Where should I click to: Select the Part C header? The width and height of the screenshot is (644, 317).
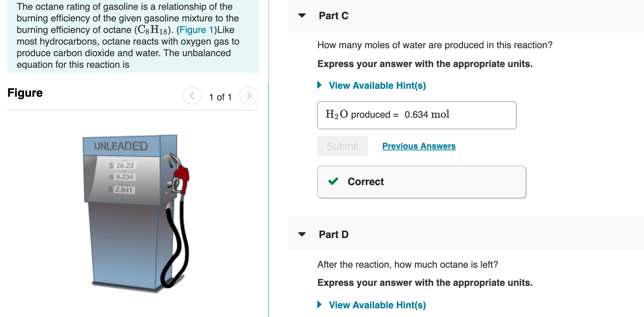[x=333, y=16]
